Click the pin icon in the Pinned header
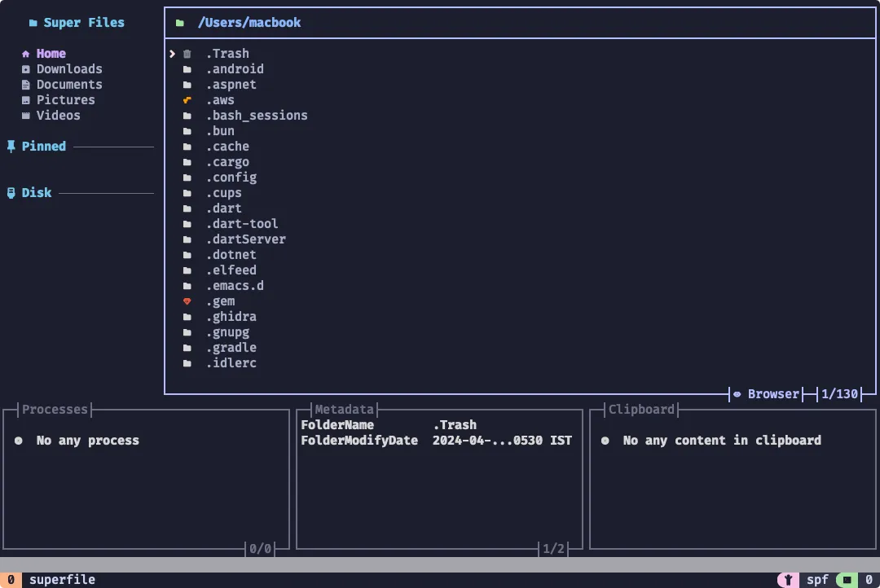Viewport: 880px width, 588px height. click(x=10, y=146)
